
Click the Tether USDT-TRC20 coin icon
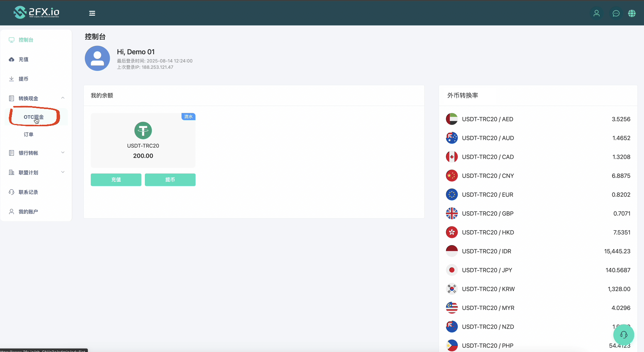(143, 130)
